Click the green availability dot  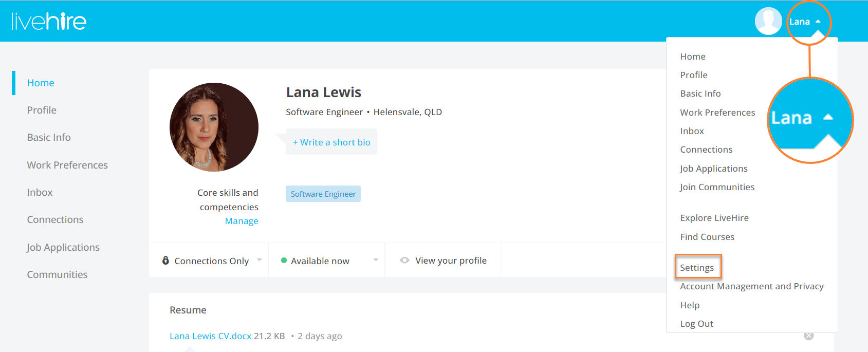284,261
